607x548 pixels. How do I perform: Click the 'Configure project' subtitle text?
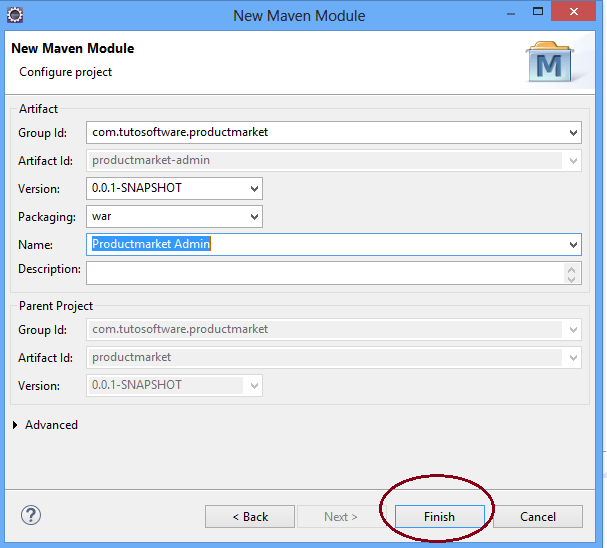click(x=65, y=72)
